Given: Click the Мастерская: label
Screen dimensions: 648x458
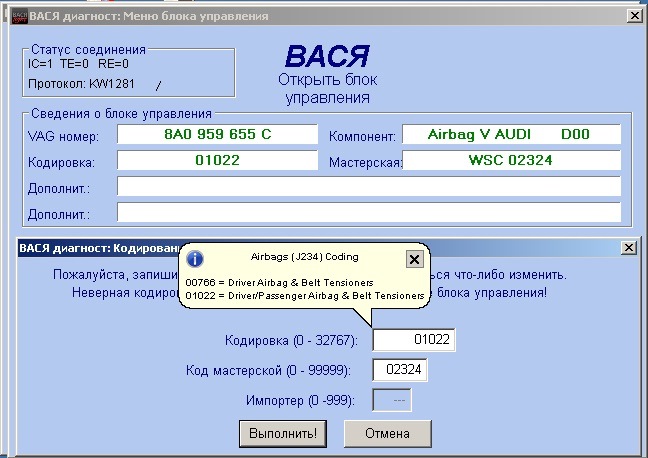Looking at the screenshot, I should click(x=365, y=162).
